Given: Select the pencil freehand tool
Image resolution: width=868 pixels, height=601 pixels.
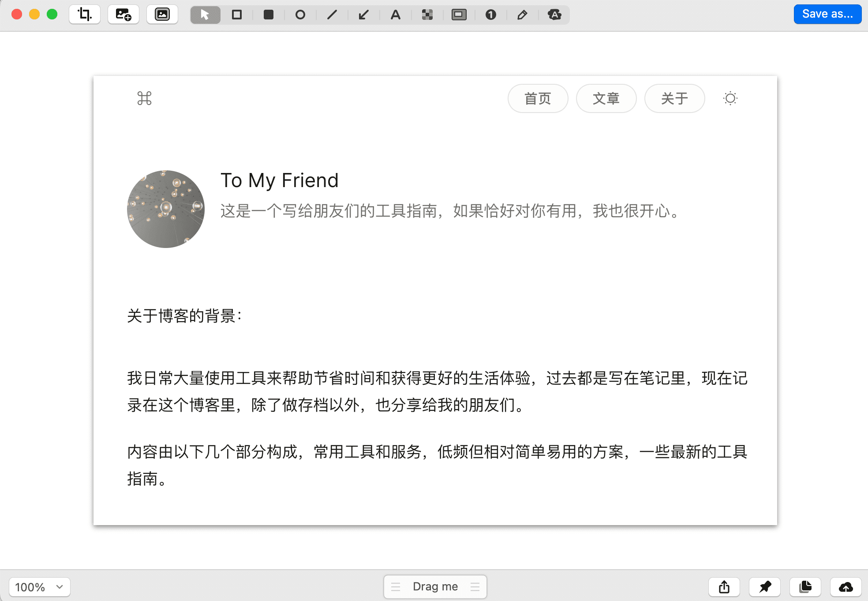Looking at the screenshot, I should [x=523, y=15].
